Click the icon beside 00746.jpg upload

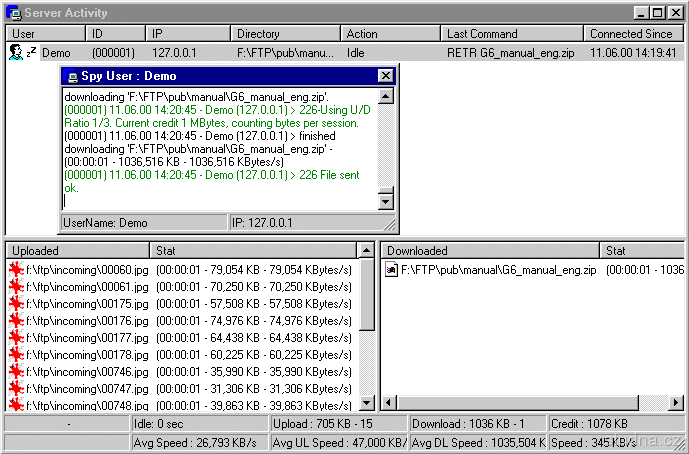click(16, 371)
